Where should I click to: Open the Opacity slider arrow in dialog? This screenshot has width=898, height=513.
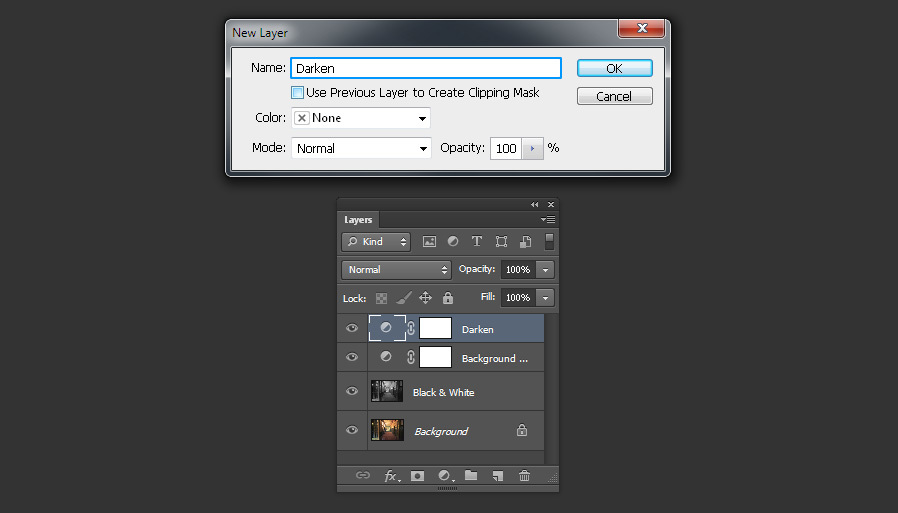(533, 148)
